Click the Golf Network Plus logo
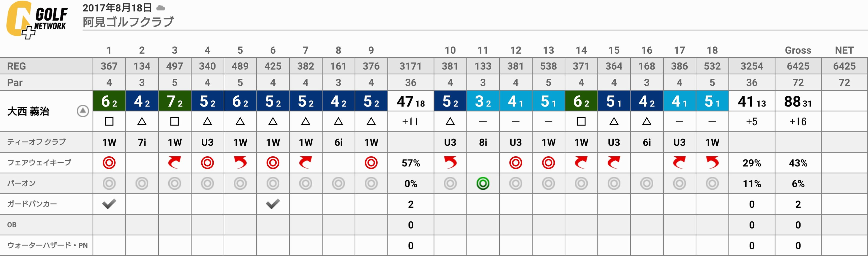The width and height of the screenshot is (868, 256). (x=37, y=20)
